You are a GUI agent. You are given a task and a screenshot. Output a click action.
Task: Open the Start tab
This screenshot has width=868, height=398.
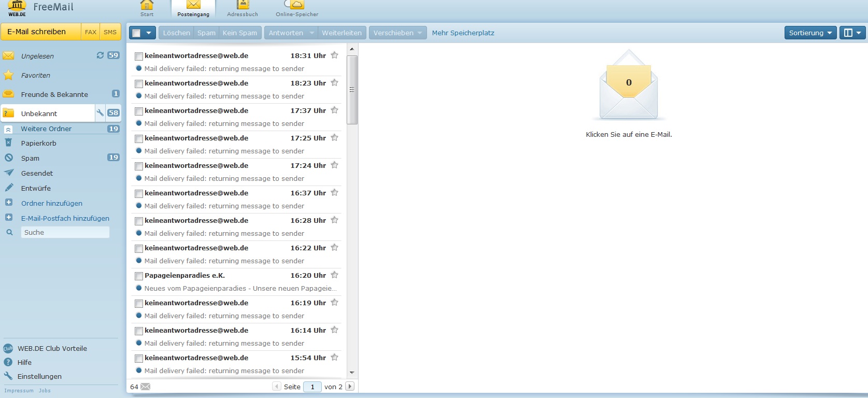(x=147, y=9)
